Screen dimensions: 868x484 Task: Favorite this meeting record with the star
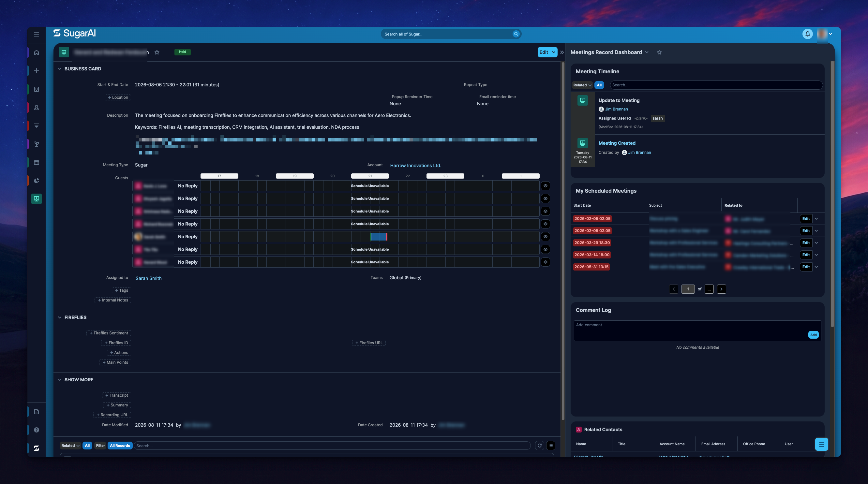pyautogui.click(x=157, y=52)
